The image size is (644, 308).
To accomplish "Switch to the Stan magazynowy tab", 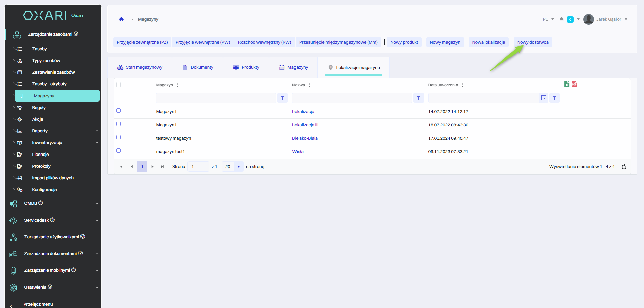I will click(140, 67).
